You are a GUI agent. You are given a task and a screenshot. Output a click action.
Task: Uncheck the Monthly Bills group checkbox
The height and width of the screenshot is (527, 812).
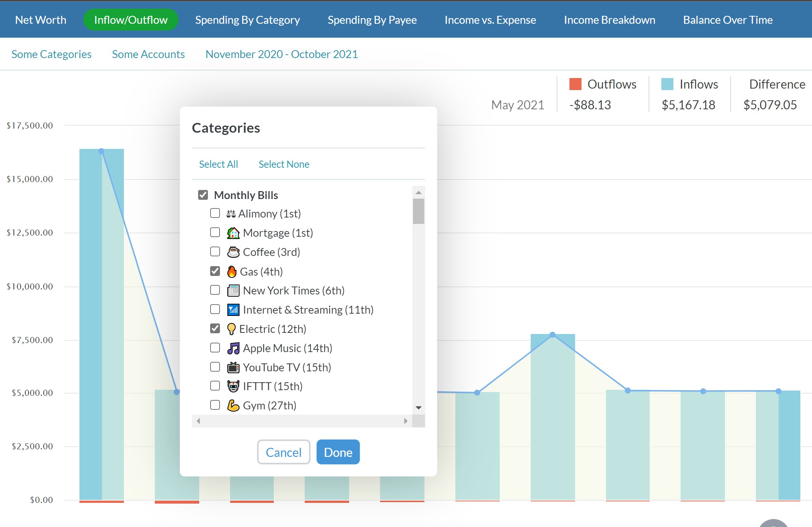point(203,195)
